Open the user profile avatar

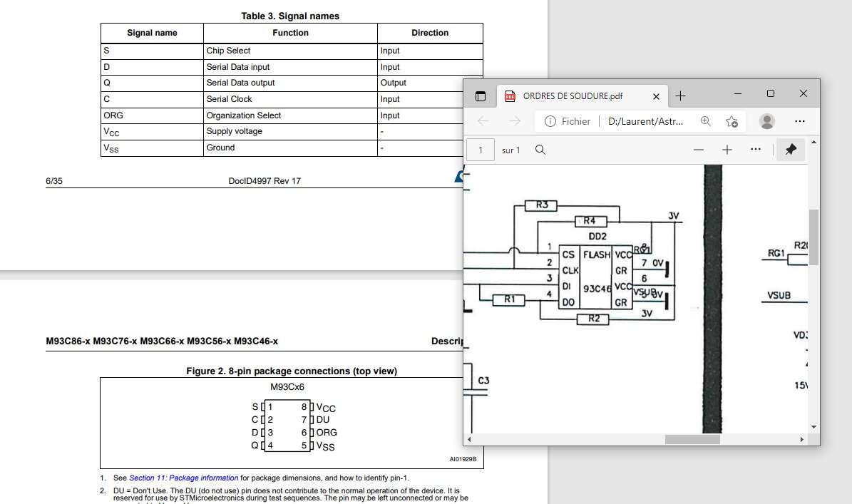(766, 121)
